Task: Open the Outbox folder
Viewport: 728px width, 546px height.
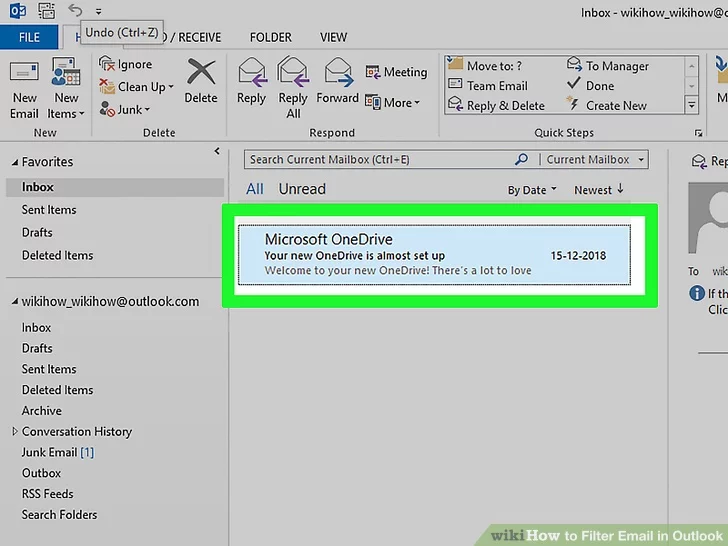Action: (x=41, y=473)
